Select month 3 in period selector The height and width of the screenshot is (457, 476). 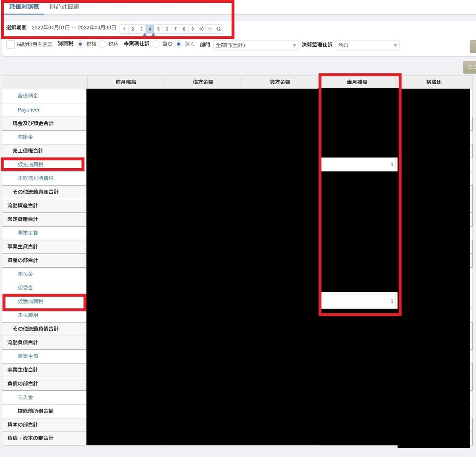(x=141, y=29)
